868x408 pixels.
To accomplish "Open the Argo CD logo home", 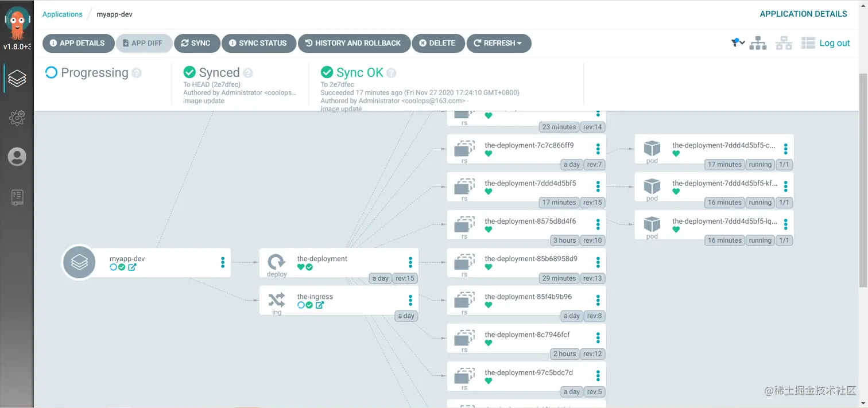I will (17, 23).
